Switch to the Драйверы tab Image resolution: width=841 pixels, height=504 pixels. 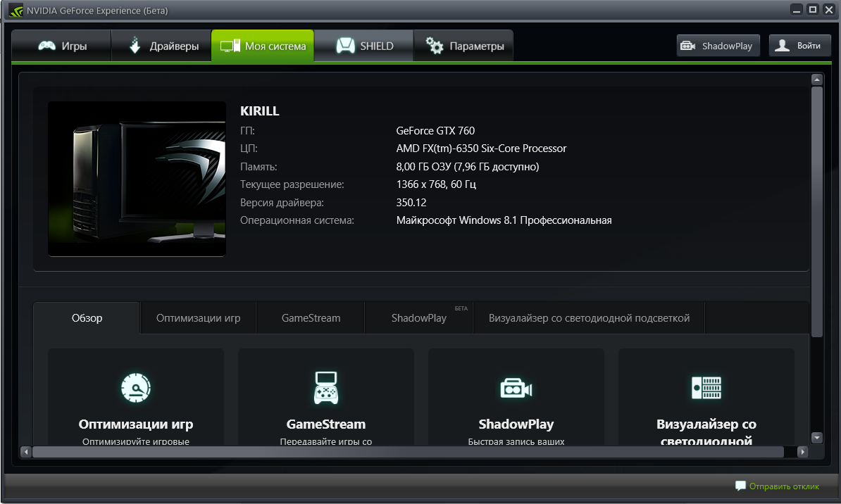(x=161, y=46)
